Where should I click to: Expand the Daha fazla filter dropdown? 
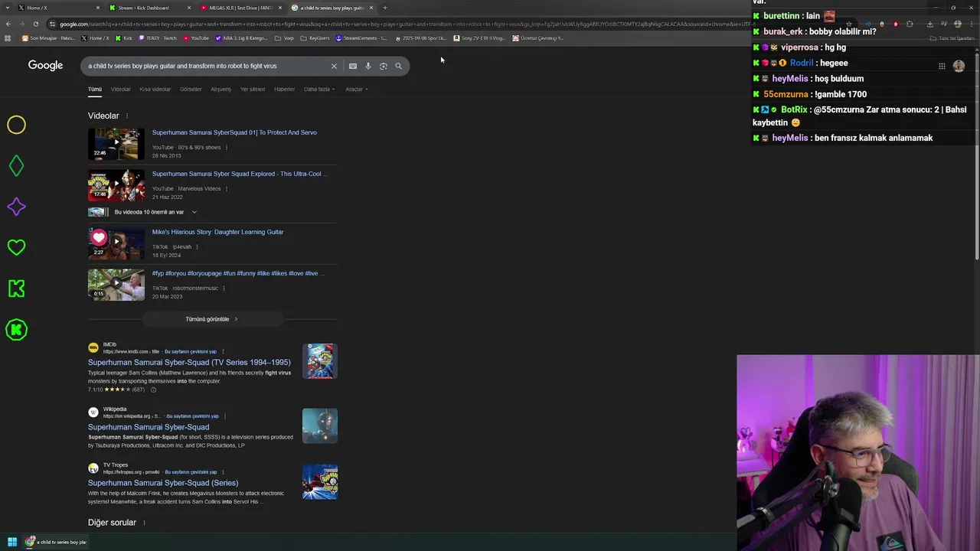[319, 90]
